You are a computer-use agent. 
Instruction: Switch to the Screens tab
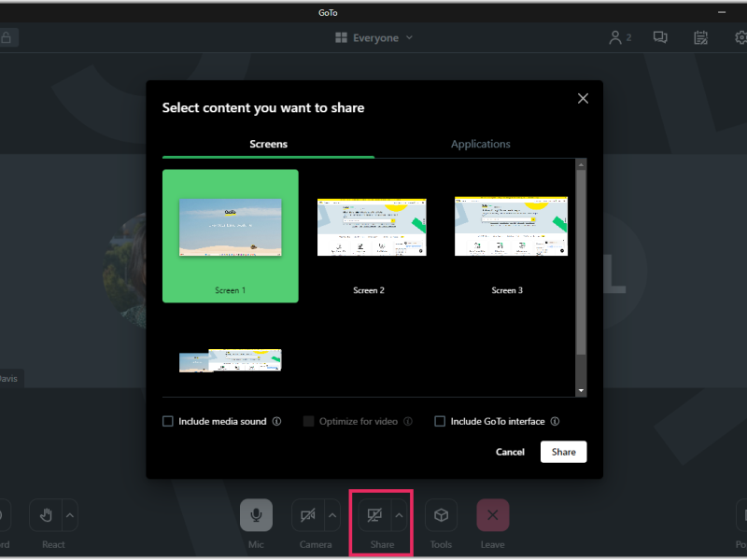tap(268, 144)
